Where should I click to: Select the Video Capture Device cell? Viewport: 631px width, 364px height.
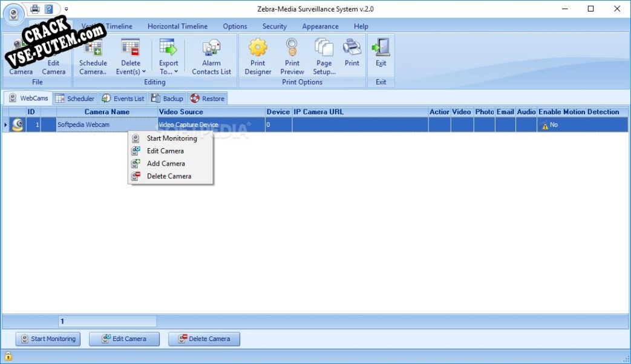click(211, 125)
